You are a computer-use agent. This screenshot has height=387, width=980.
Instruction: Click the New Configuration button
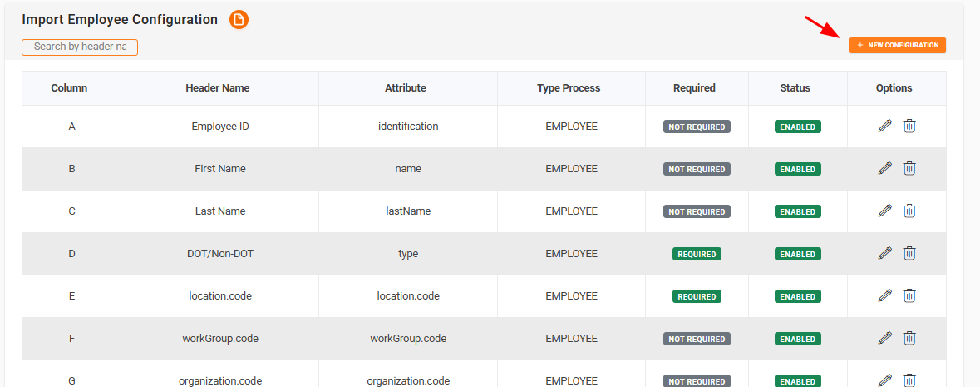click(897, 45)
